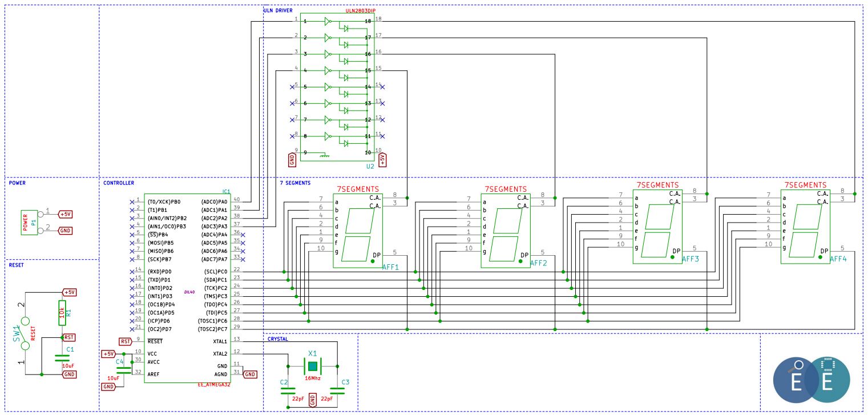Image resolution: width=868 pixels, height=415 pixels.
Task: Click the AFF3 reference label
Action: [x=691, y=259]
